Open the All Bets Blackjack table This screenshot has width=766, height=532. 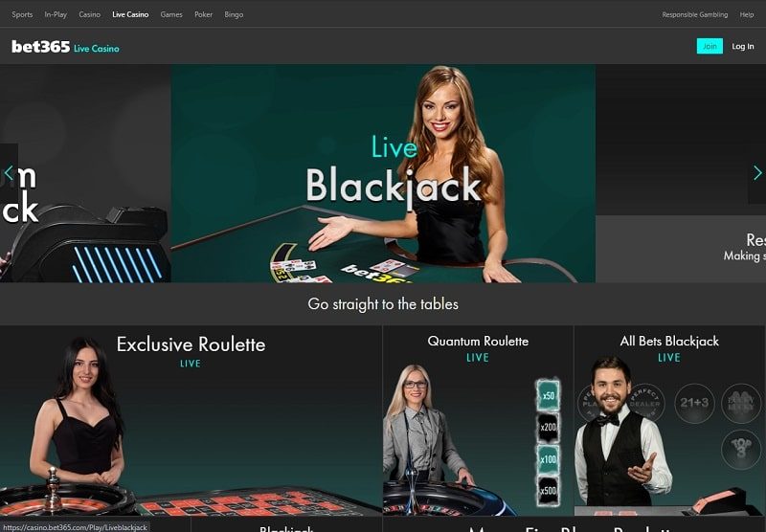click(x=669, y=421)
